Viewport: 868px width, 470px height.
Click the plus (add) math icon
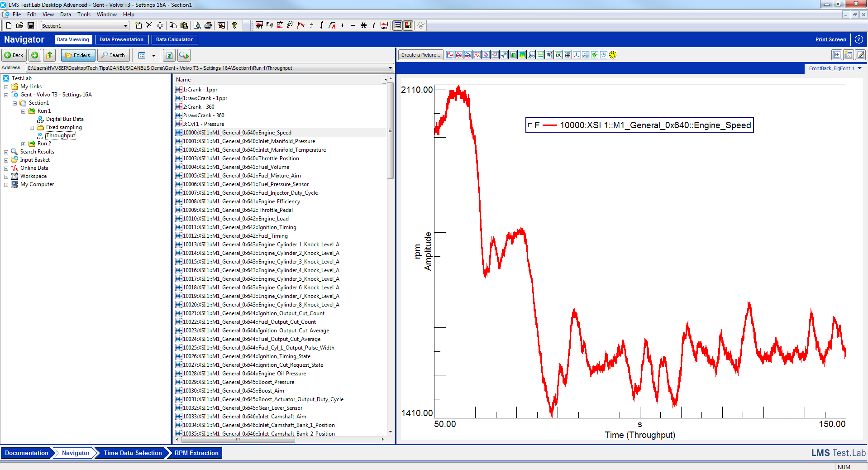(343, 25)
